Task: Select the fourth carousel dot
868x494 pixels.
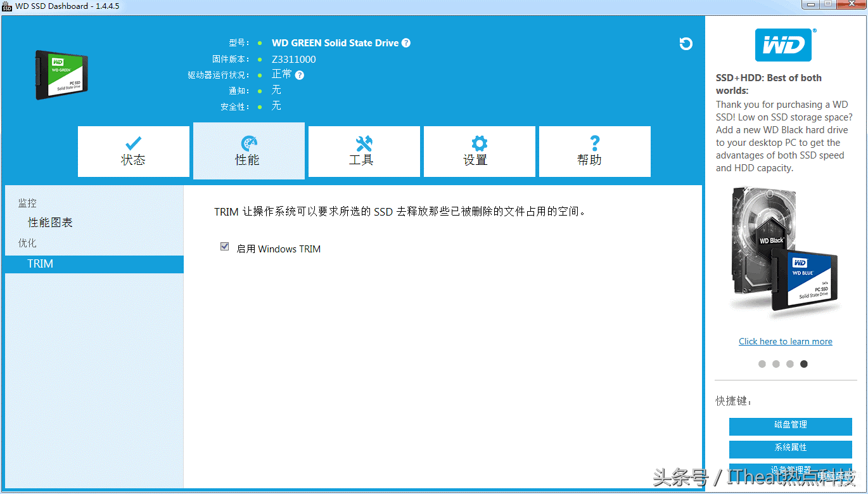Action: (804, 364)
